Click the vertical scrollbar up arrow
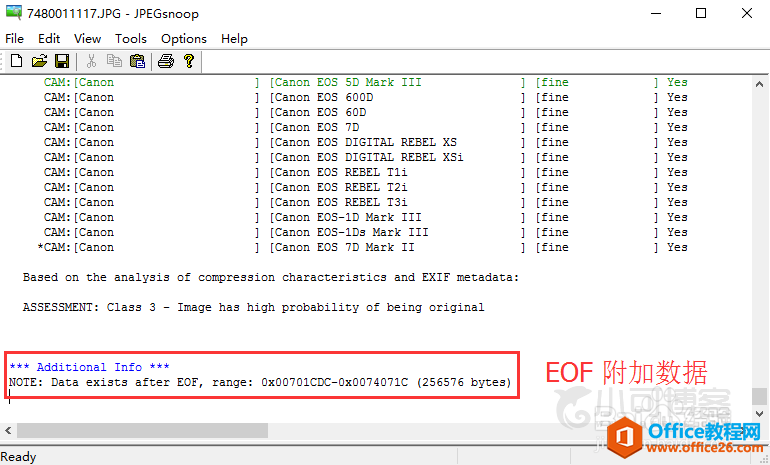 point(760,84)
